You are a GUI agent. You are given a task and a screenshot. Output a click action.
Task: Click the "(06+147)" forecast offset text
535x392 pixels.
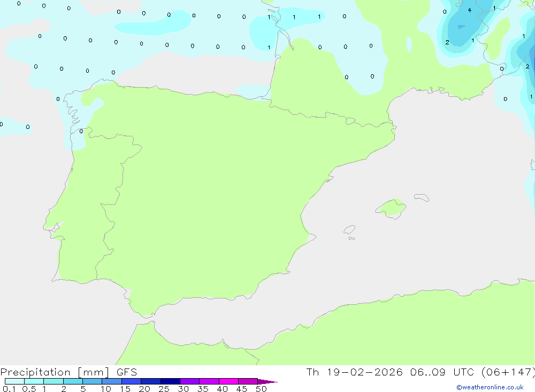point(508,372)
